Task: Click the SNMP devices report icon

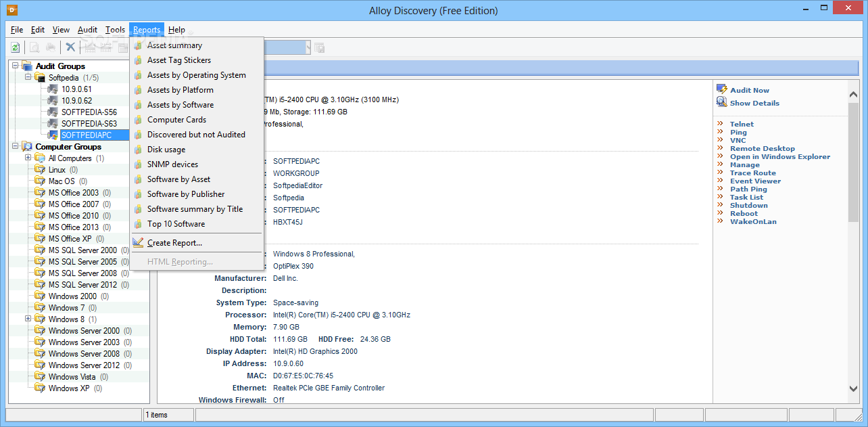Action: [139, 164]
